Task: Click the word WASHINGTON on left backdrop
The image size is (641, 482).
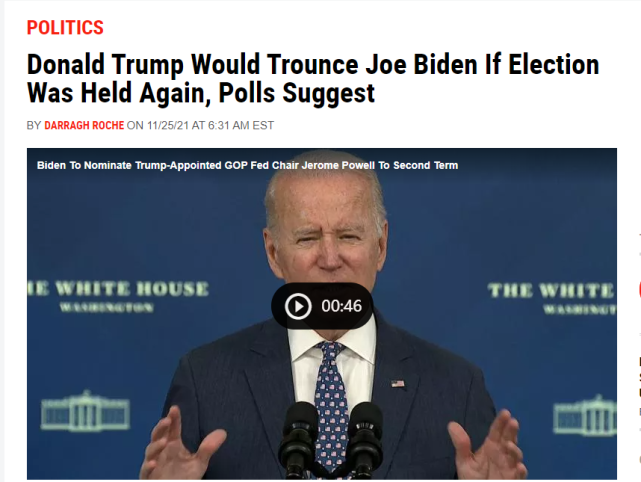Action: (x=107, y=307)
